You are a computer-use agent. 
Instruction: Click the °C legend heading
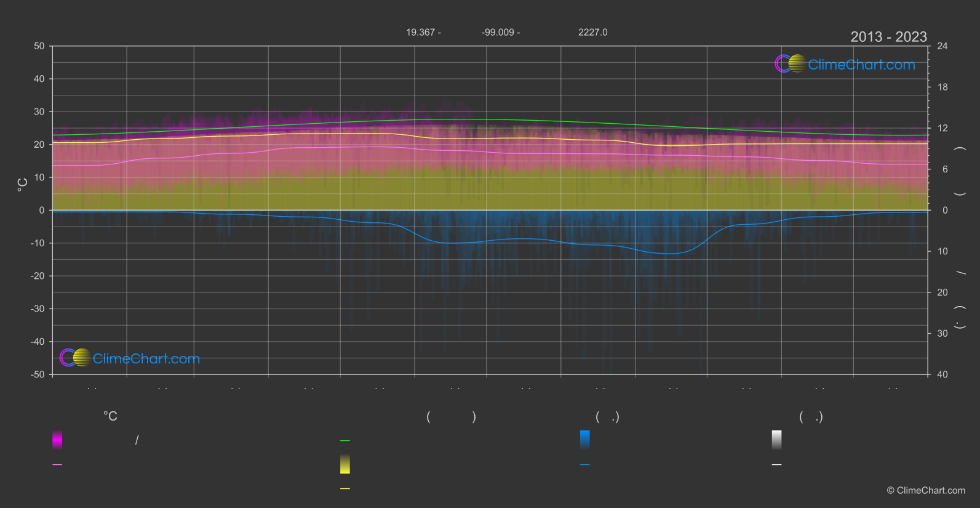pos(110,417)
